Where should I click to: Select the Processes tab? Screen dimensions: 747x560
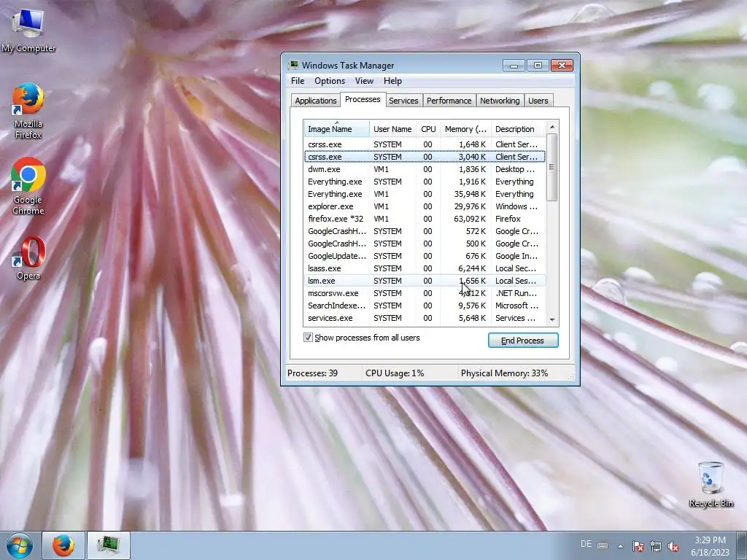[363, 99]
